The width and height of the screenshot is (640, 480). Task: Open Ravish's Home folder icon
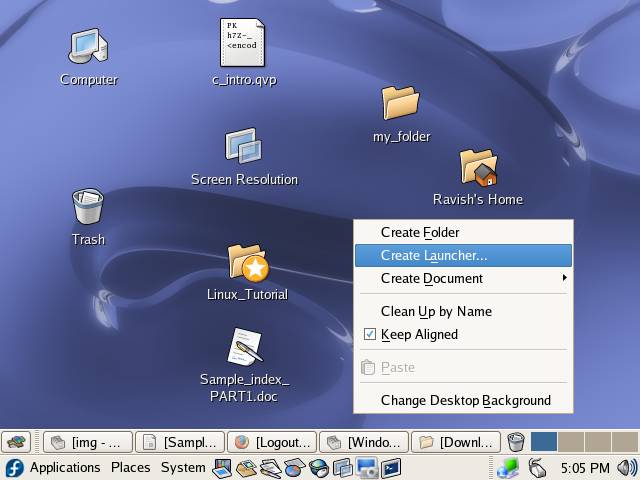(x=478, y=167)
